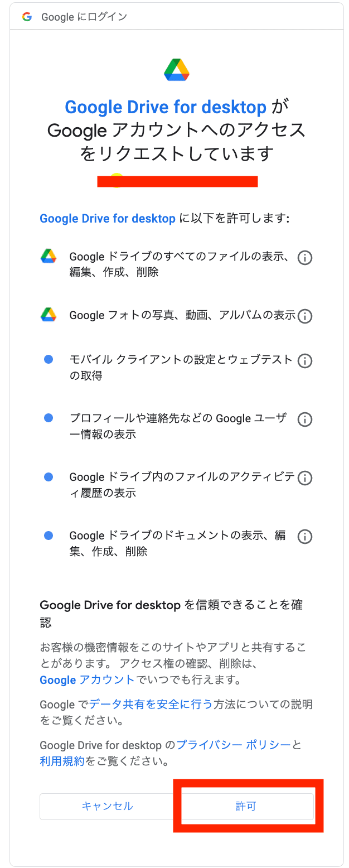Click the Google logo in the header
Screen dimensions: 349x868
pyautogui.click(x=27, y=17)
